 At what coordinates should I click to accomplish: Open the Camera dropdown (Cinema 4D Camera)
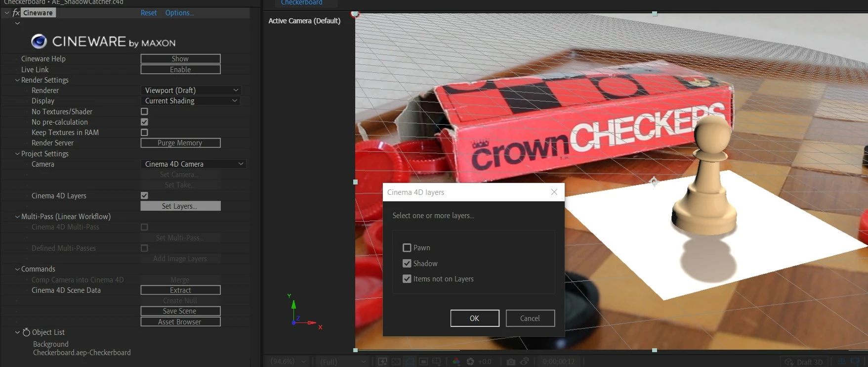193,164
